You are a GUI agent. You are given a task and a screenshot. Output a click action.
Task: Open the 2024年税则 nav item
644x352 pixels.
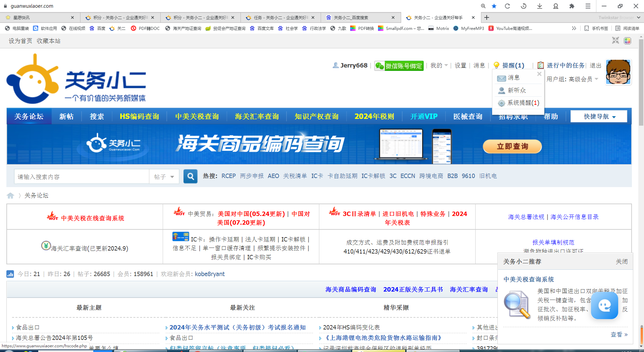coord(374,116)
